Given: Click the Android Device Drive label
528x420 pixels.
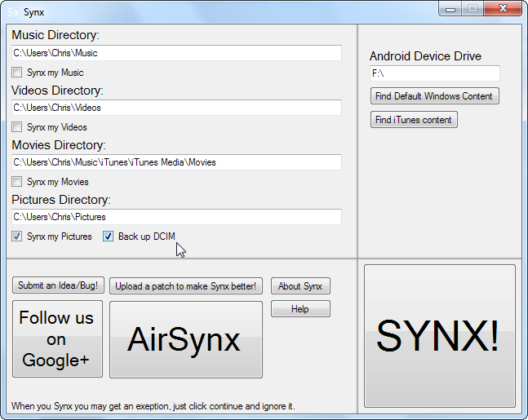Looking at the screenshot, I should [426, 56].
